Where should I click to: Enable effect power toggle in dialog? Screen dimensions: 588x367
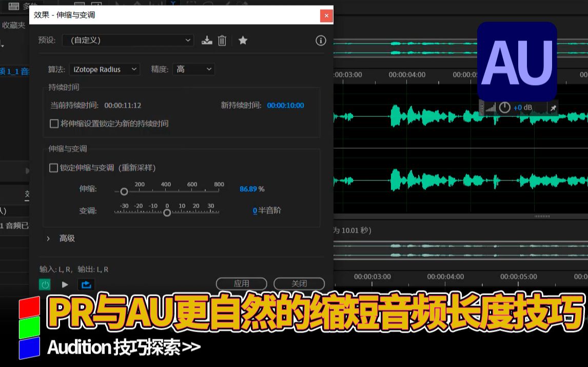pyautogui.click(x=45, y=284)
